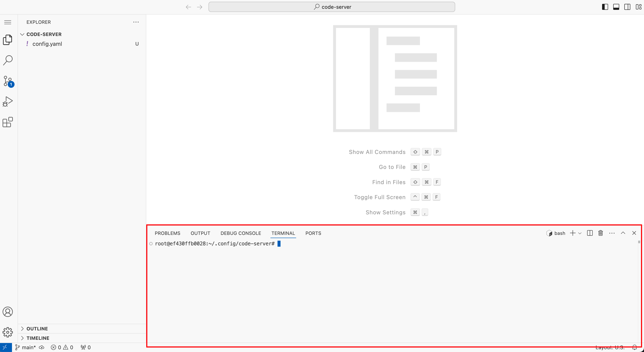Click the Show All Commands hint
This screenshot has width=644, height=352.
click(377, 152)
